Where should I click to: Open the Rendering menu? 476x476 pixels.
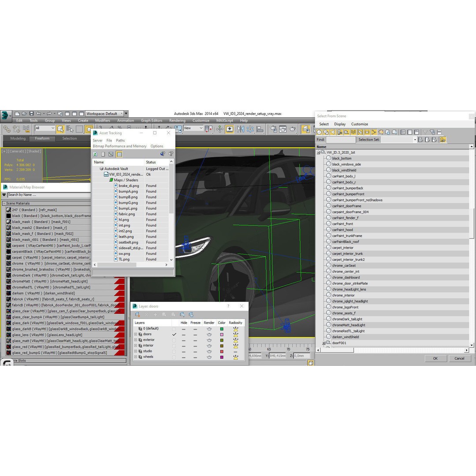pyautogui.click(x=177, y=120)
